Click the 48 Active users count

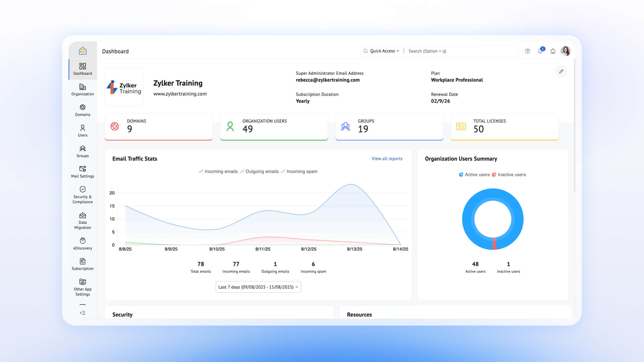point(475,267)
